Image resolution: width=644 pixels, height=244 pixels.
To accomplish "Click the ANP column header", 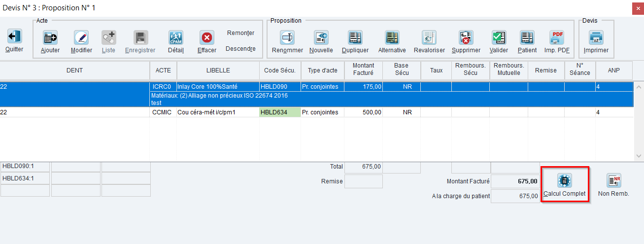I will pyautogui.click(x=614, y=70).
